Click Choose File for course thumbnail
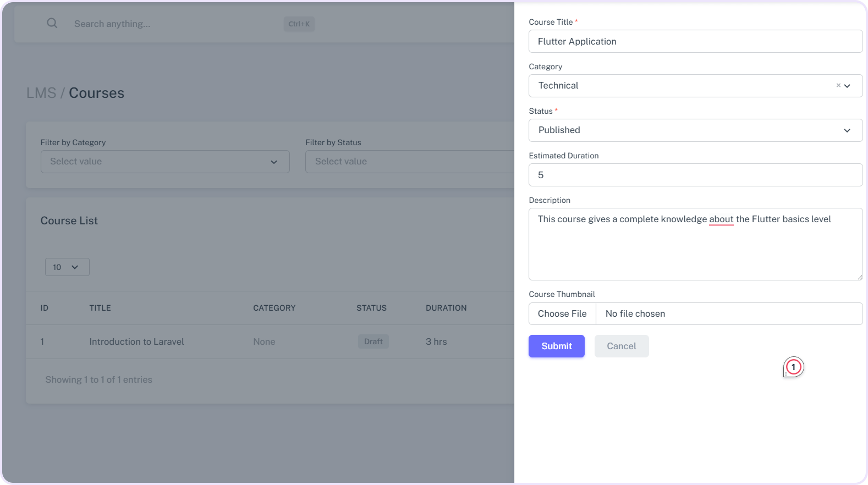Viewport: 868px width, 485px height. pyautogui.click(x=562, y=314)
